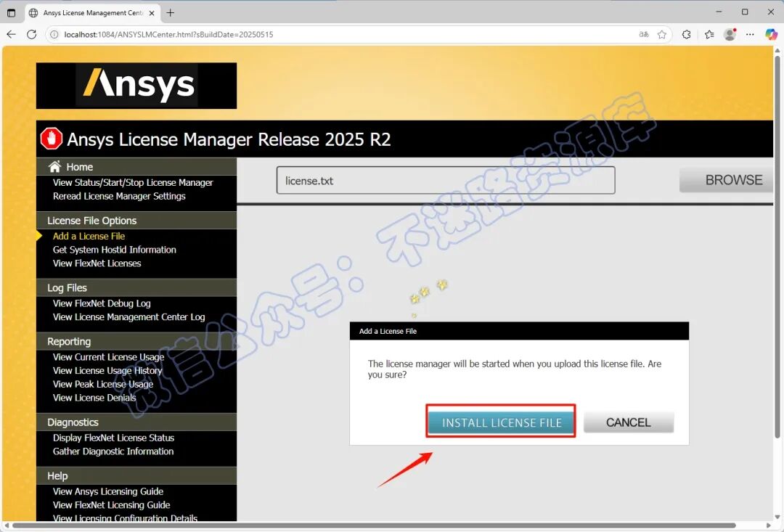Open a new browser tab
The height and width of the screenshot is (532, 784).
coord(171,13)
